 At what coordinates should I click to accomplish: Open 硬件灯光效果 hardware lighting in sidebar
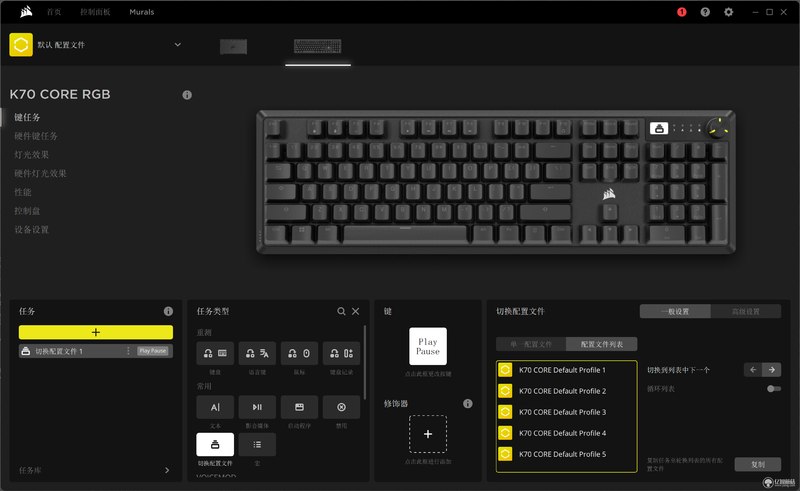click(40, 174)
